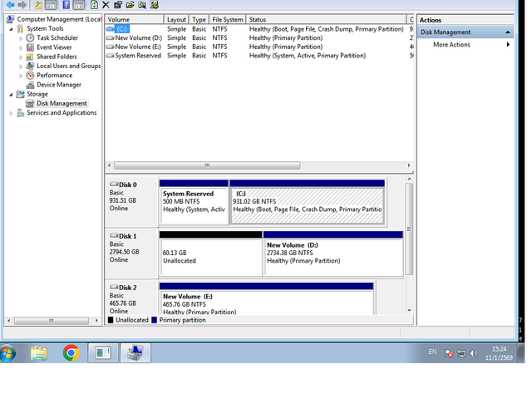Click the Open folder toolbar icon
The image size is (532, 399).
coord(130,5)
